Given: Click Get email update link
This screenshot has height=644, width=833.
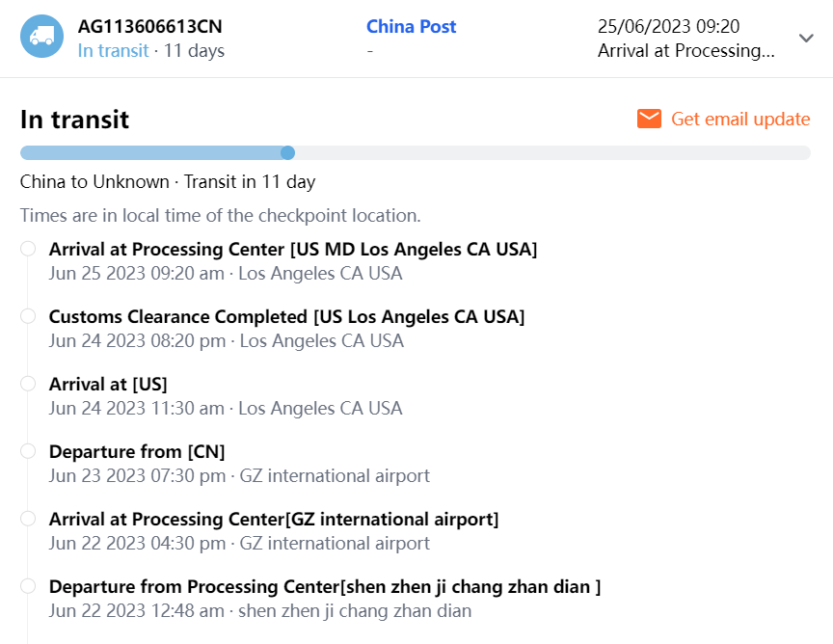Looking at the screenshot, I should click(740, 119).
